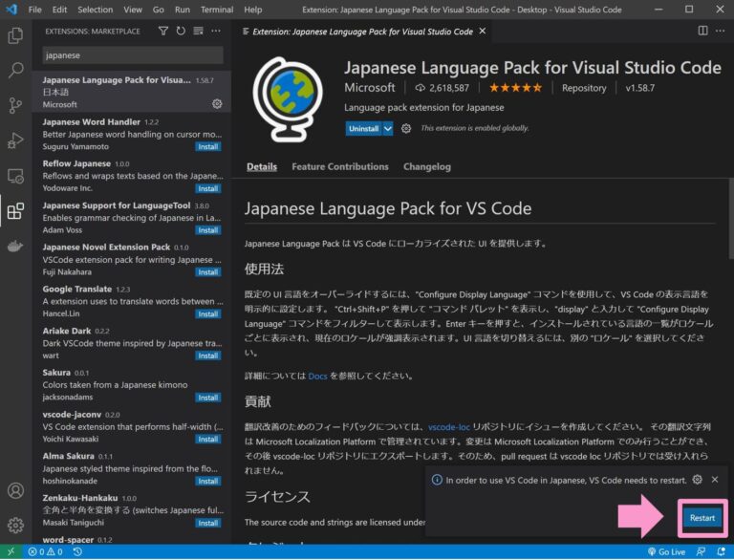This screenshot has width=734, height=560.
Task: Install Japanese Word Handler extension
Action: click(x=207, y=147)
